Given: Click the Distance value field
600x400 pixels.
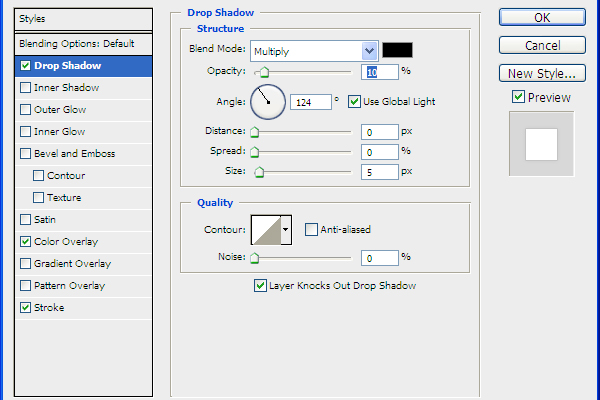Looking at the screenshot, I should (380, 132).
